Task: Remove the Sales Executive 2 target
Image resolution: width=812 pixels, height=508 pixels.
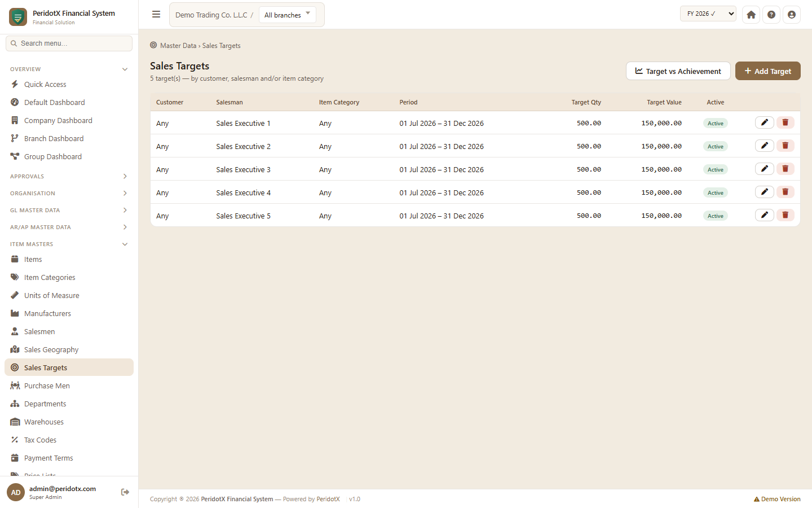Action: [x=785, y=146]
